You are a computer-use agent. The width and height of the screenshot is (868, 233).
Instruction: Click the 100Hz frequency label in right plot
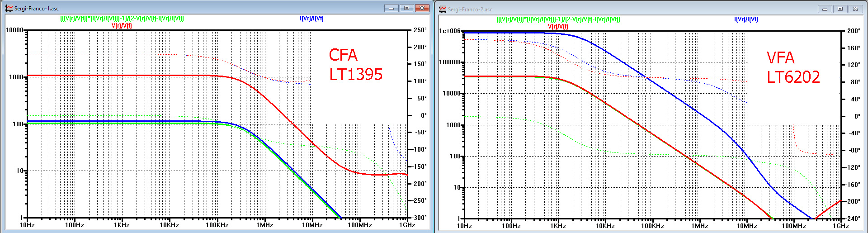[x=511, y=226]
